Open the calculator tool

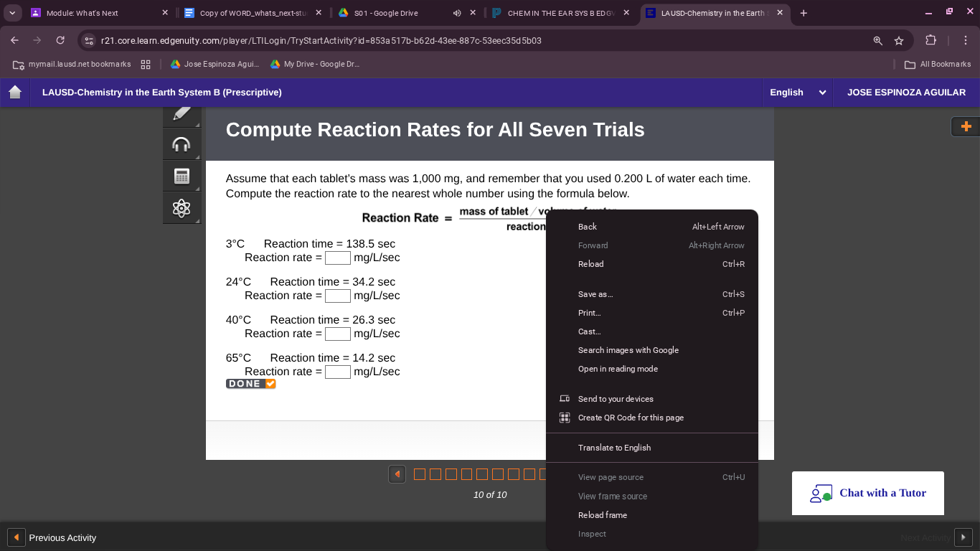(x=182, y=175)
